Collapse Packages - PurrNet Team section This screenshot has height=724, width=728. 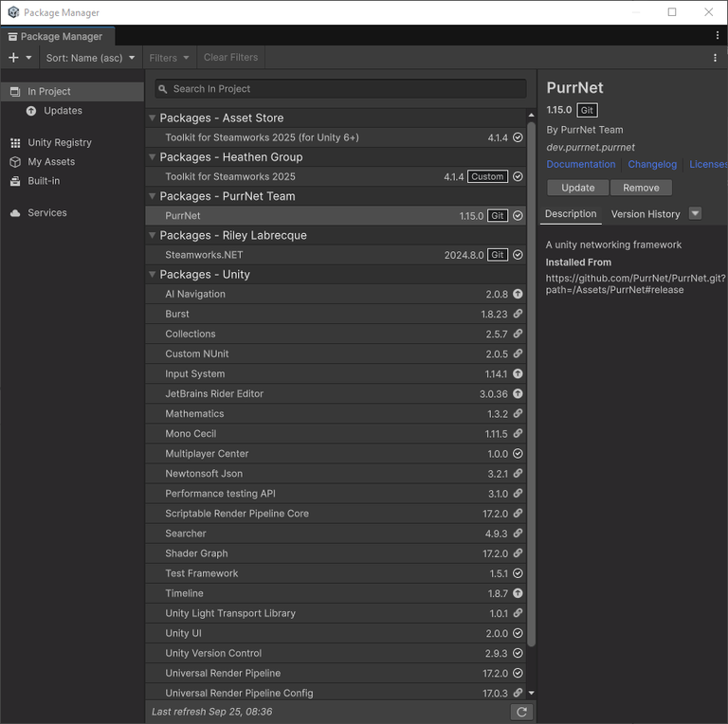coord(152,196)
